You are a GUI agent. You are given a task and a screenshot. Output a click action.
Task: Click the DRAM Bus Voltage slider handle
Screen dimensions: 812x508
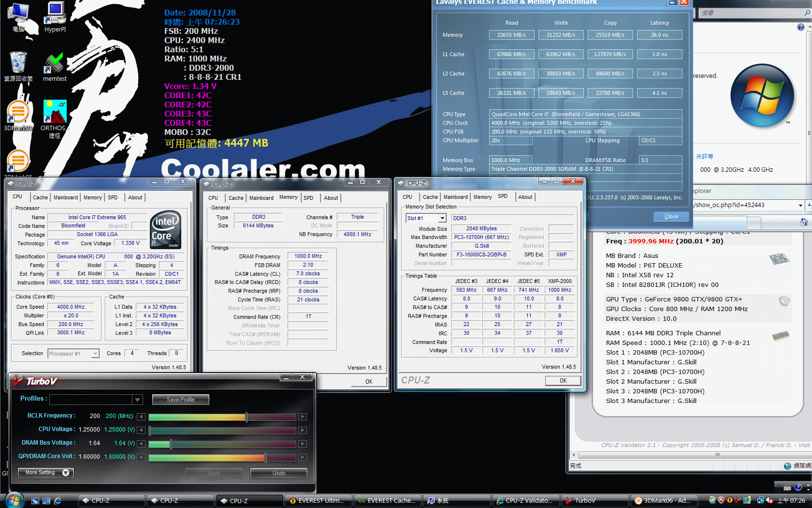pos(171,444)
